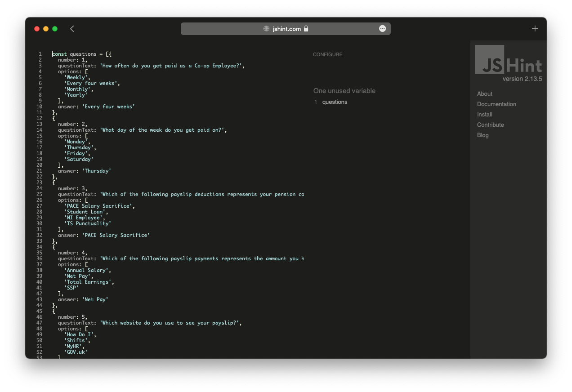Image resolution: width=572 pixels, height=392 pixels.
Task: Enter fullscreen with the green traffic light
Action: 54,28
